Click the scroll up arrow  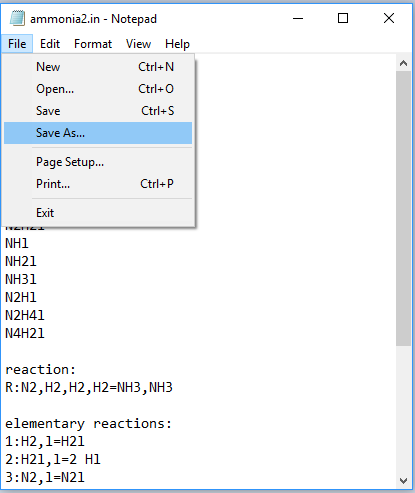(x=403, y=63)
